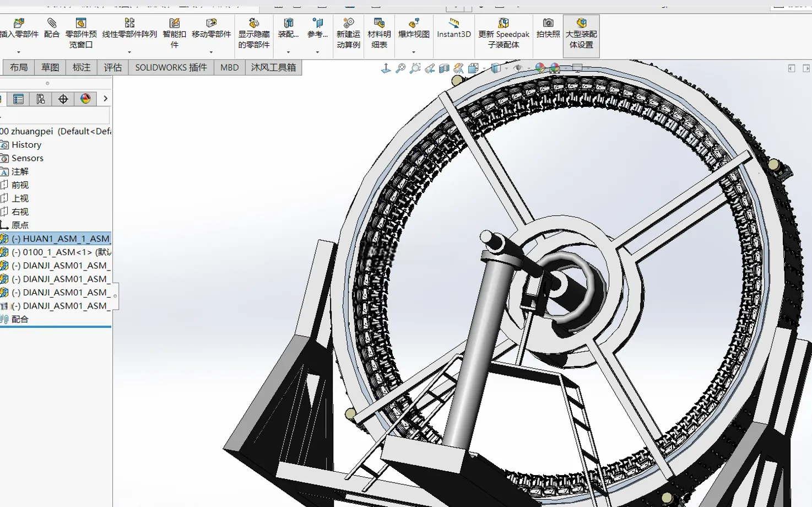Select the 0100_1_ASM<1> component
Screen dimensions: 812x507
point(56,252)
